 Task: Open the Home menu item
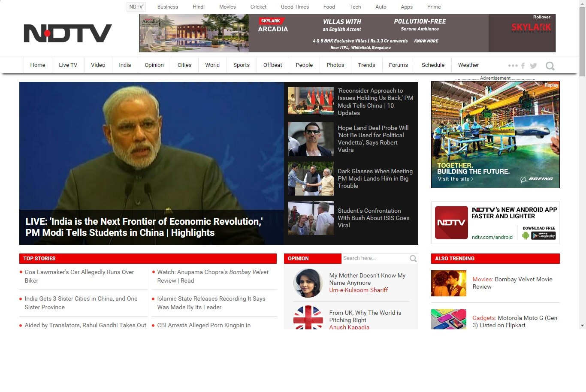pyautogui.click(x=38, y=65)
